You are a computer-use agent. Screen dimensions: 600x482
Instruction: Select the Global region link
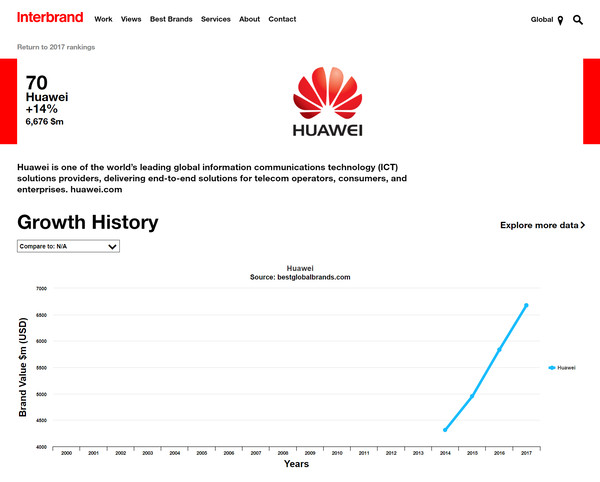pyautogui.click(x=542, y=20)
